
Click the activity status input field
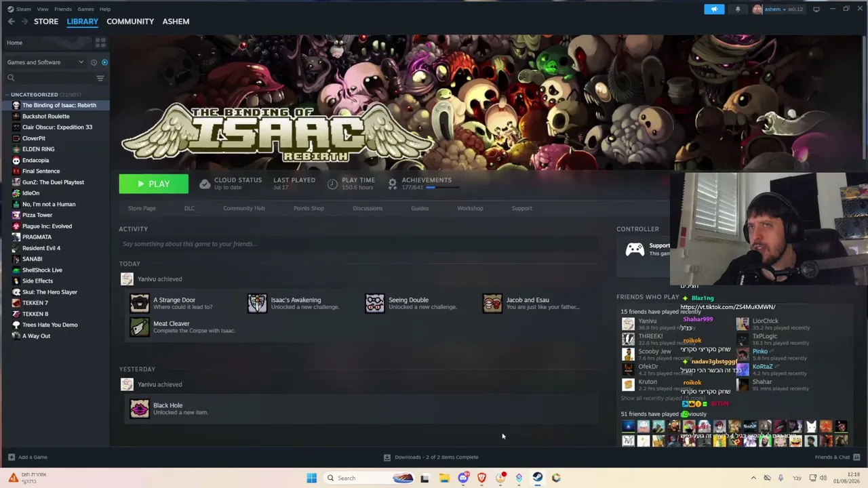[358, 244]
